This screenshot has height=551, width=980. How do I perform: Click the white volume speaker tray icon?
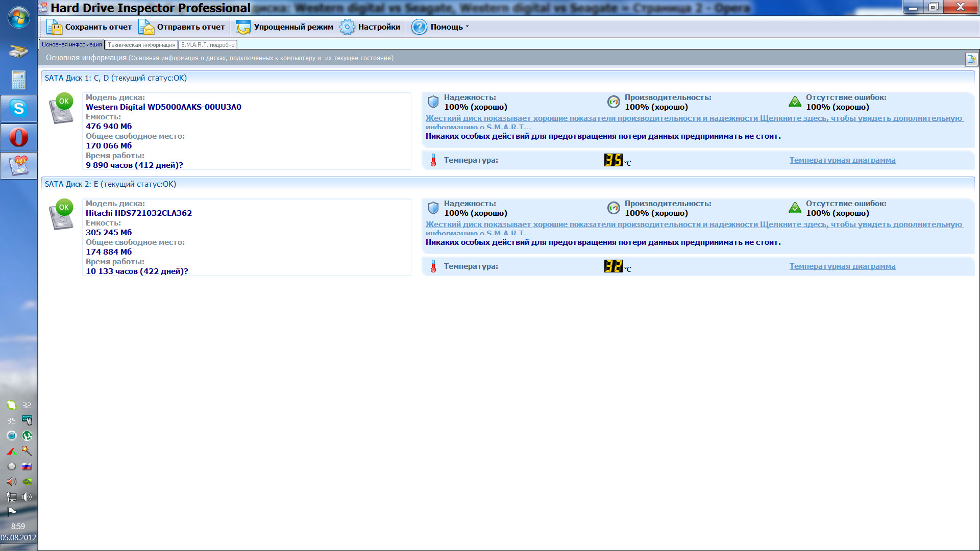27,497
